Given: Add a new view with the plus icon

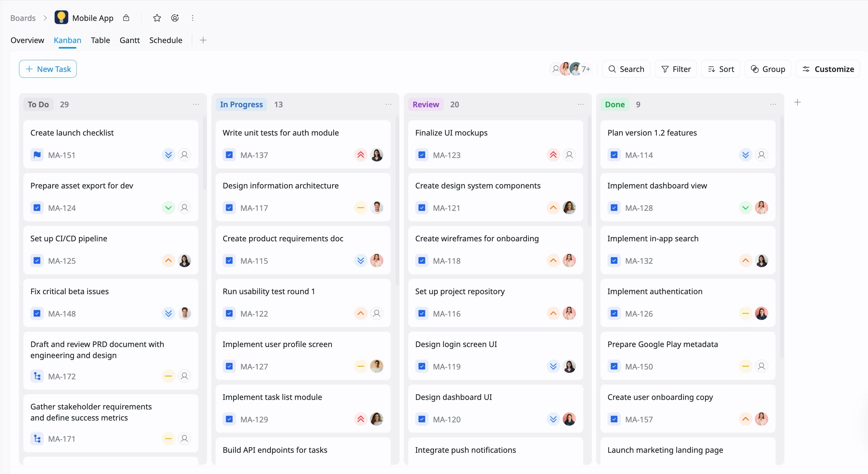Looking at the screenshot, I should click(x=203, y=40).
